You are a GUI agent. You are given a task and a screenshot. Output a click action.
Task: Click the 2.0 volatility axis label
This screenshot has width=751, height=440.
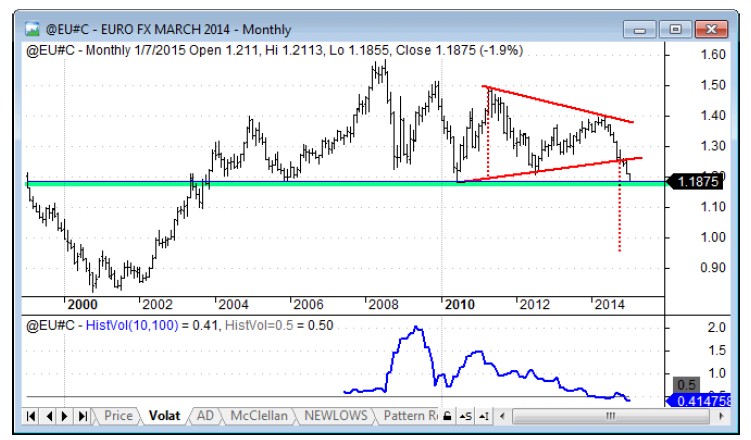tap(717, 328)
